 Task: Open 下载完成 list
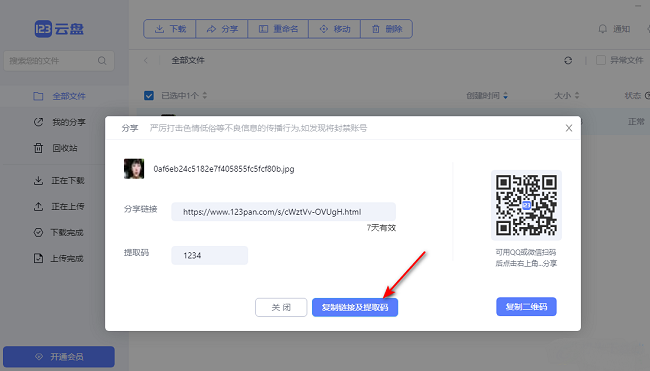[58, 233]
